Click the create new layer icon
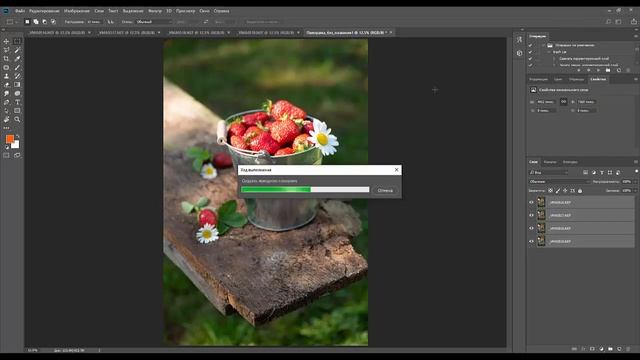This screenshot has height=360, width=640. click(619, 349)
